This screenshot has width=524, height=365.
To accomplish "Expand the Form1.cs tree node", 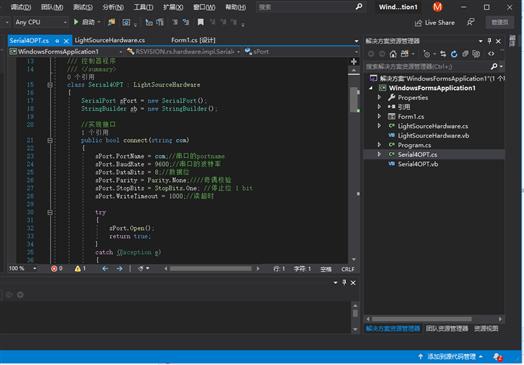I will pyautogui.click(x=379, y=116).
